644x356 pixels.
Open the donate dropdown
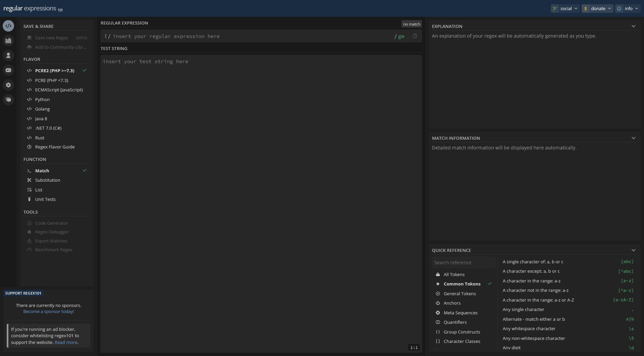(x=597, y=8)
